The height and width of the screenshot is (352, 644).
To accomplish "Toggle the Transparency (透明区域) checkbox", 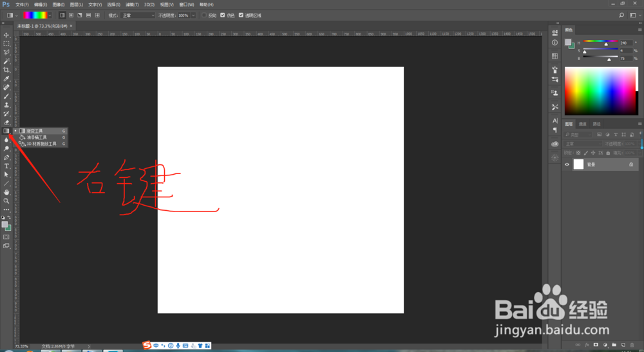I will click(241, 15).
